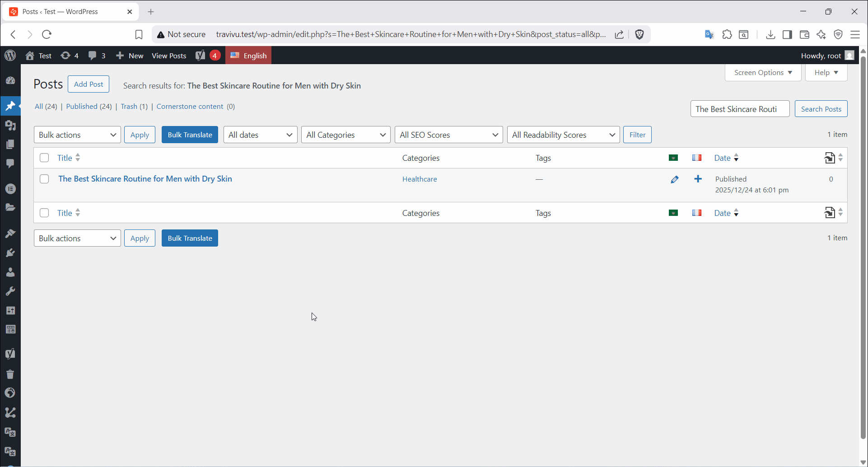Show the Published (24) posts view
The width and height of the screenshot is (868, 467).
click(x=89, y=106)
